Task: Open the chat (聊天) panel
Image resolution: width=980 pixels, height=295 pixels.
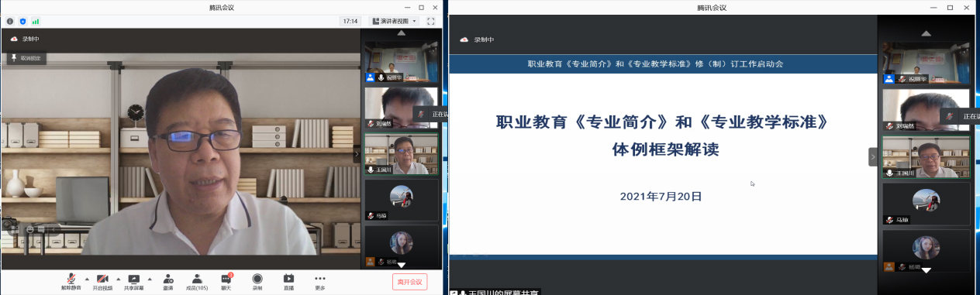Action: [226, 281]
